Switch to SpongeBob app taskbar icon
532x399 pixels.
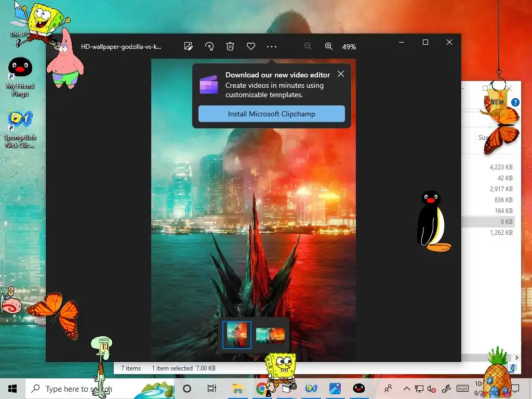pos(311,389)
